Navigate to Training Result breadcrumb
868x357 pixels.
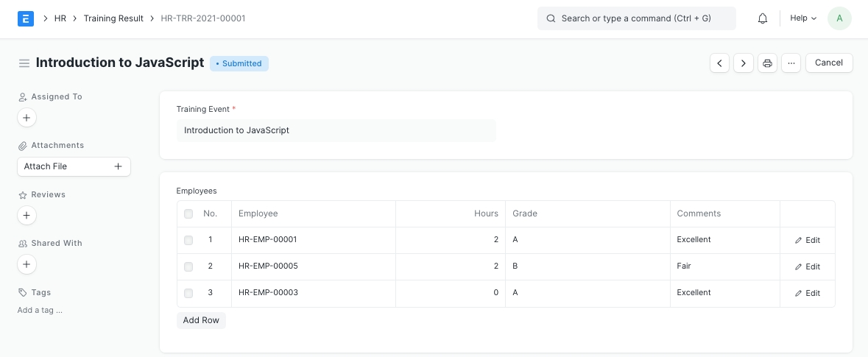(113, 18)
